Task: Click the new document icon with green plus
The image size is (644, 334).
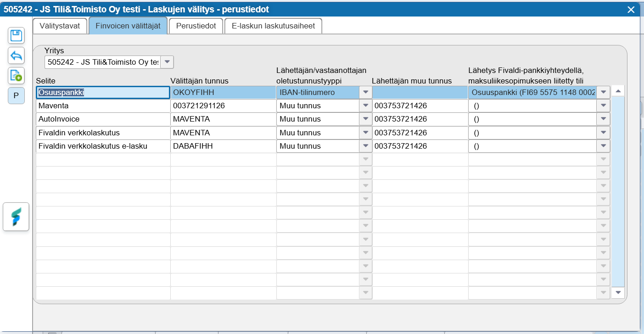Action: pos(17,75)
